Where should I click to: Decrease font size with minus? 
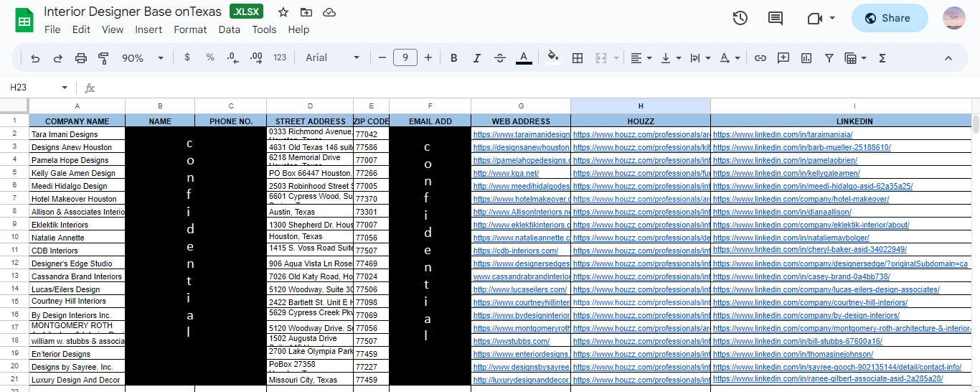(382, 58)
